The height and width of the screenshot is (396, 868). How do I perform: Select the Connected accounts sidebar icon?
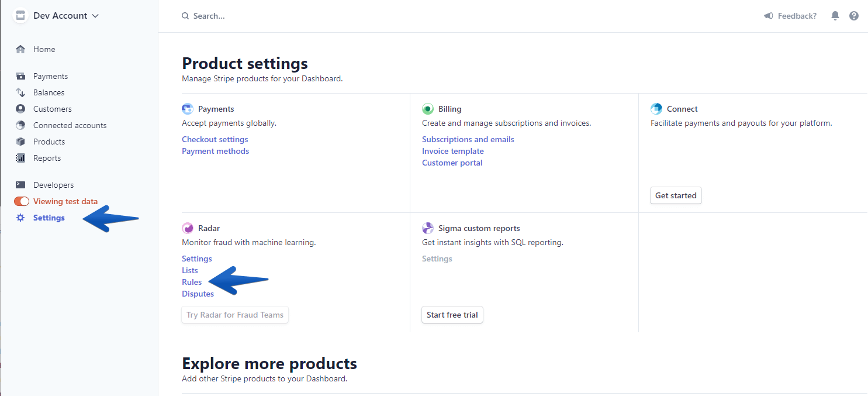20,125
